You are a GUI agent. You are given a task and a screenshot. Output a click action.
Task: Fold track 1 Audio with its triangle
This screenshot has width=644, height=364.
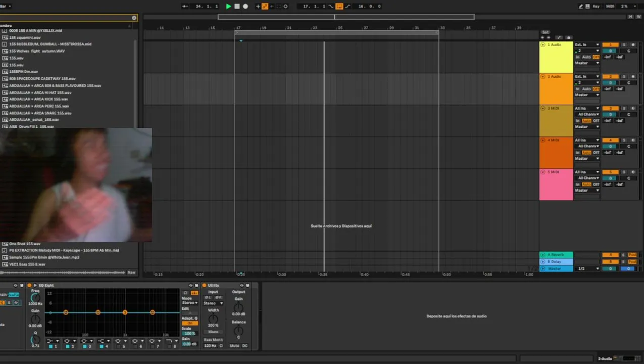[x=543, y=44]
